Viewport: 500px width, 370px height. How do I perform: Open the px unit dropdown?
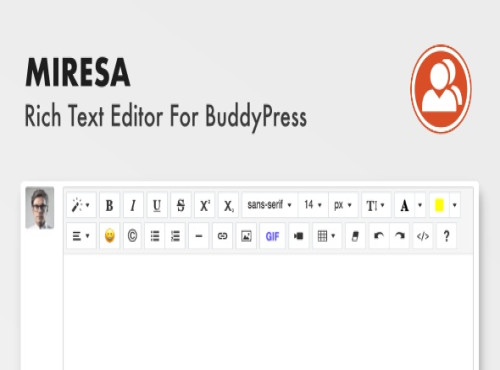click(x=343, y=205)
